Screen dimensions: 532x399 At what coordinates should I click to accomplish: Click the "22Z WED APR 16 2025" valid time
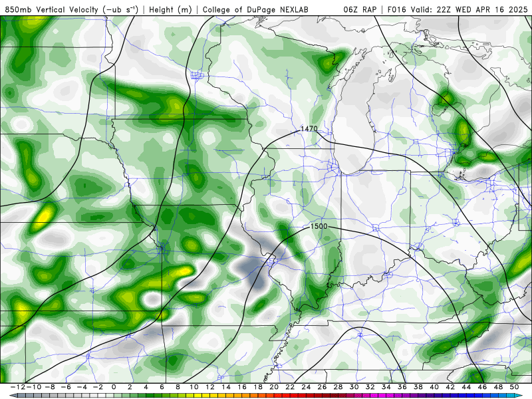[x=482, y=9]
